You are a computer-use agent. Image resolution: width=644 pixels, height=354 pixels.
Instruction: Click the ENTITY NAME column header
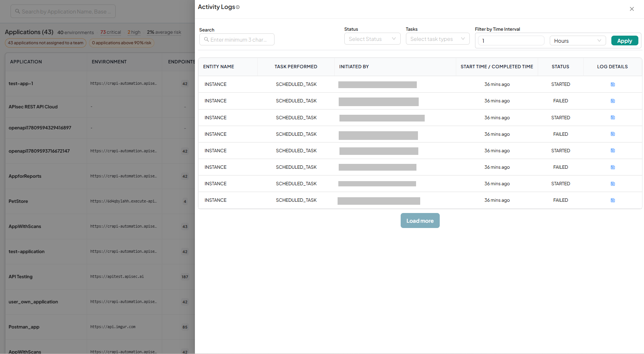(x=219, y=67)
